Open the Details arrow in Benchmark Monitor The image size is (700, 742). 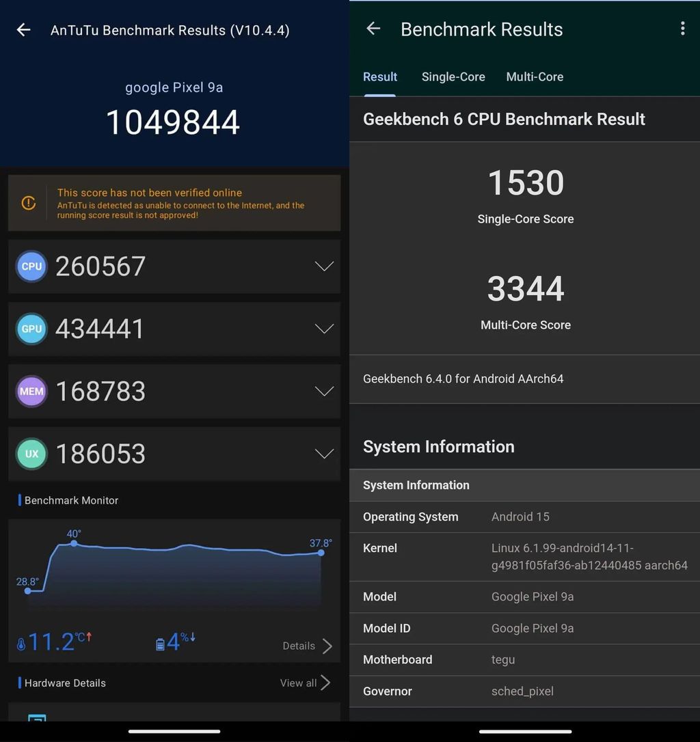click(327, 646)
